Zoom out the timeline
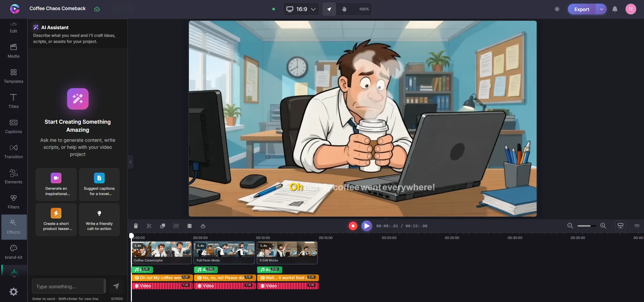The width and height of the screenshot is (644, 302). pos(570,226)
